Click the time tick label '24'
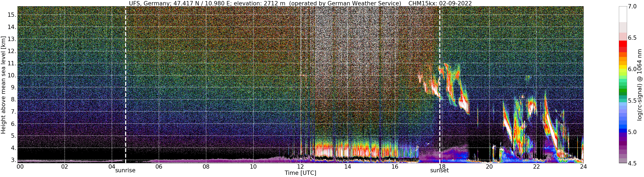 [583, 167]
